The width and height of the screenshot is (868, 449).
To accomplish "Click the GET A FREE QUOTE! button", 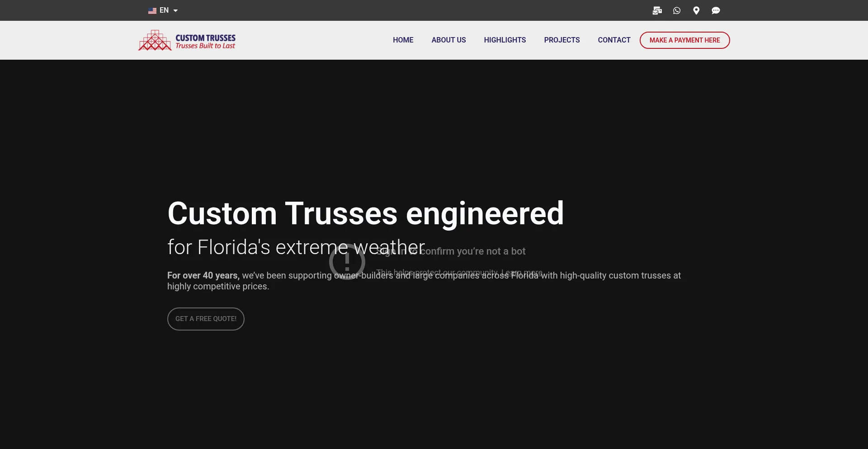I will pos(206,319).
